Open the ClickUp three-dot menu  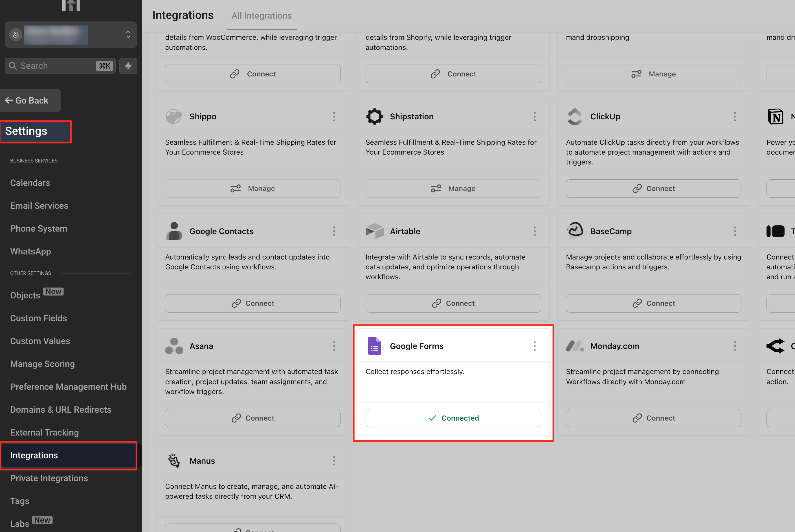[x=735, y=116]
